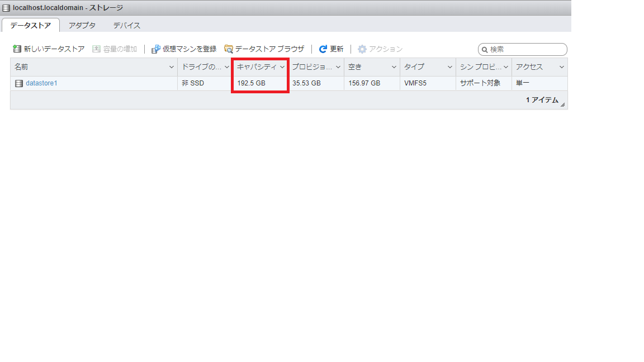Click the 更新 button label
The image size is (644, 362).
[x=337, y=49]
